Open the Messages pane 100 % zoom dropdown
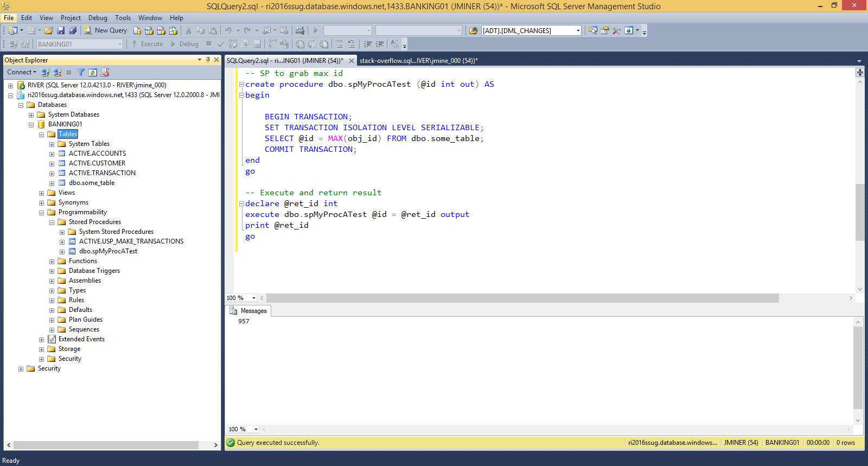This screenshot has width=868, height=466. 256,429
